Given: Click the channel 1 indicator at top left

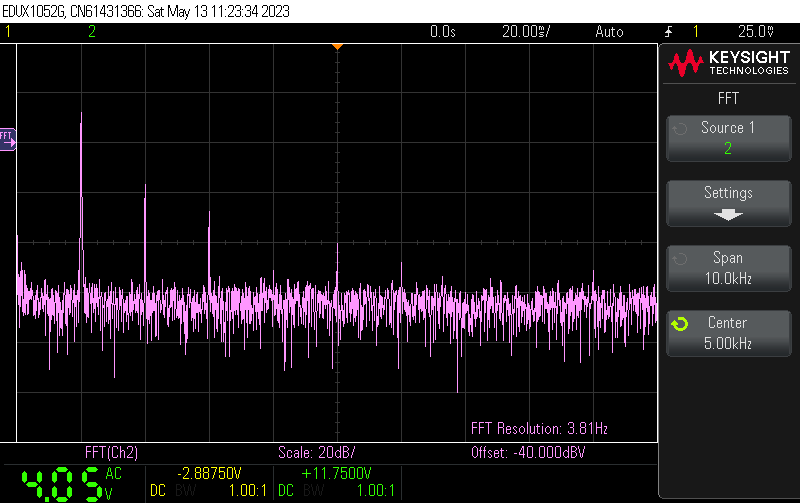Looking at the screenshot, I should pos(8,32).
